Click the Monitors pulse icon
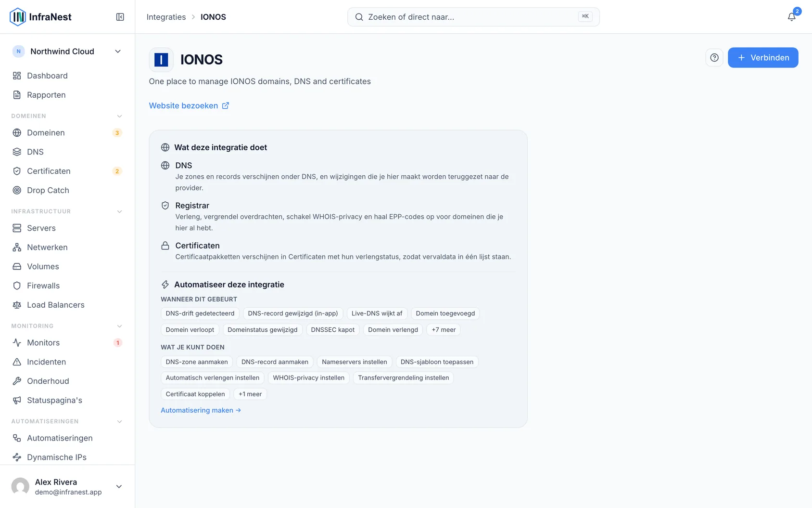The height and width of the screenshot is (508, 812). [17, 342]
